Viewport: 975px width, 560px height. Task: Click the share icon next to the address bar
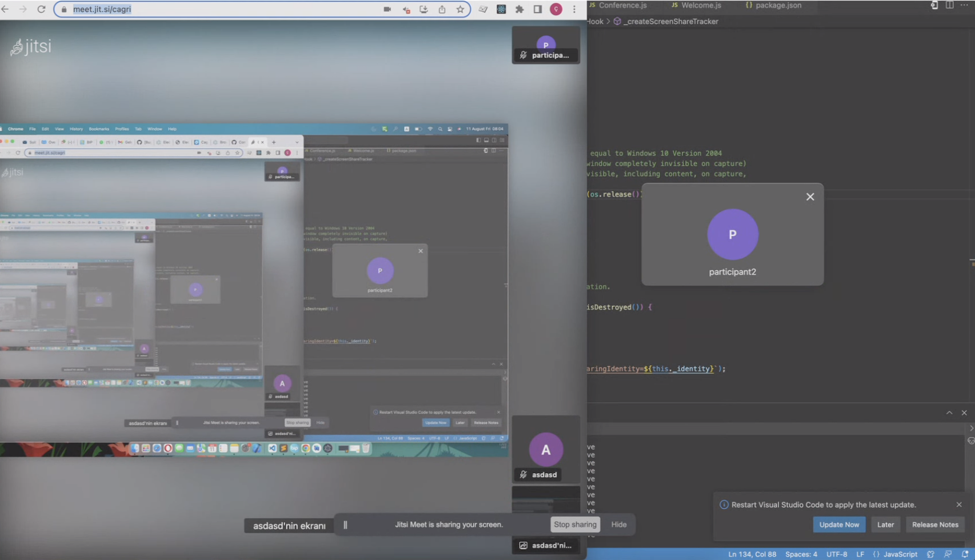[x=442, y=9]
